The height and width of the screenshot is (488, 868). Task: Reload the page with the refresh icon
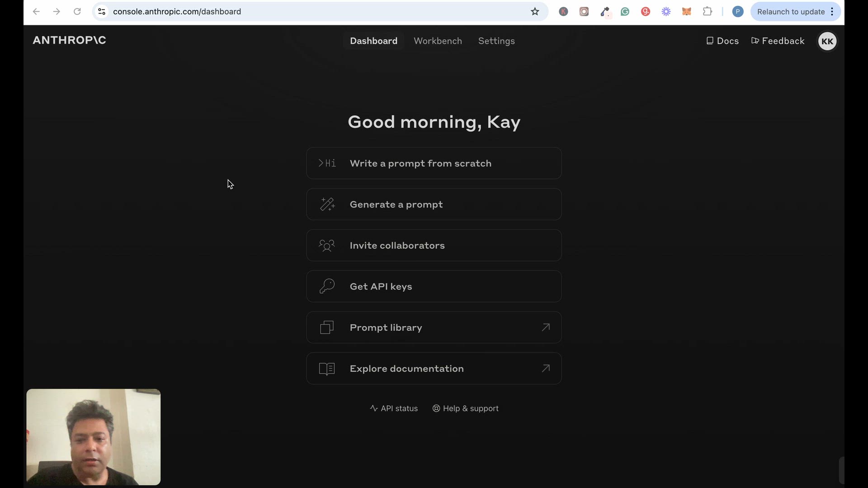[77, 12]
